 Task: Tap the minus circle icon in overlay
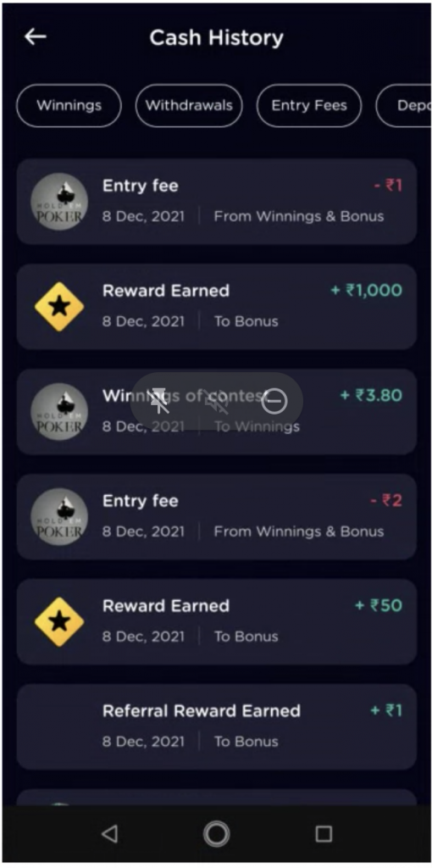coord(274,401)
